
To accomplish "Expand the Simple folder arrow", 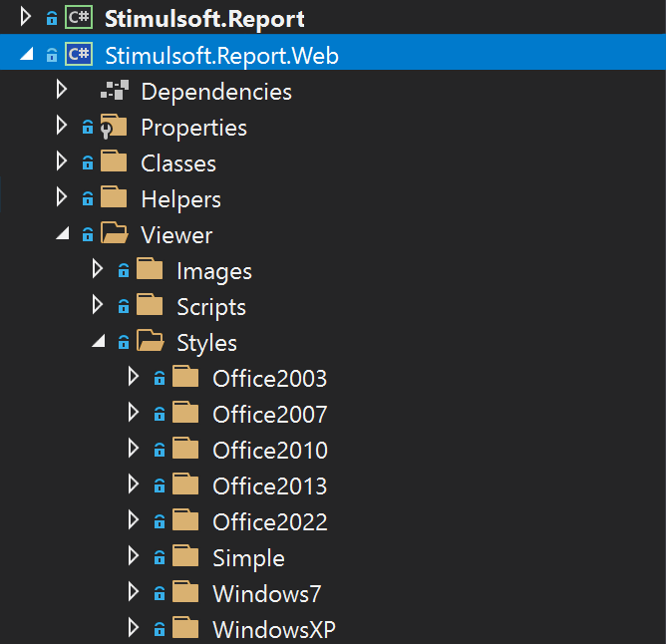I will click(x=134, y=556).
